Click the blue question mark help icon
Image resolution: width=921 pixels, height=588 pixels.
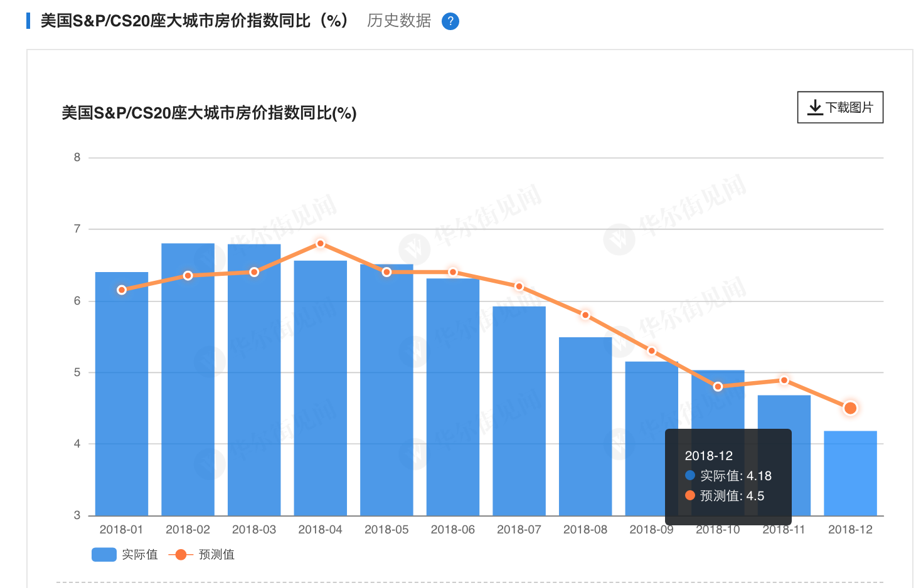point(450,21)
